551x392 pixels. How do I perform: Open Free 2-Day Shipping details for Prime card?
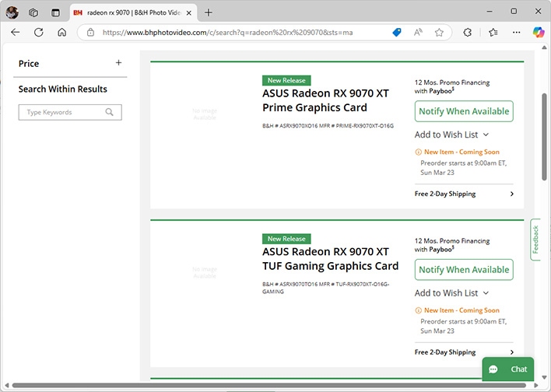coord(464,194)
